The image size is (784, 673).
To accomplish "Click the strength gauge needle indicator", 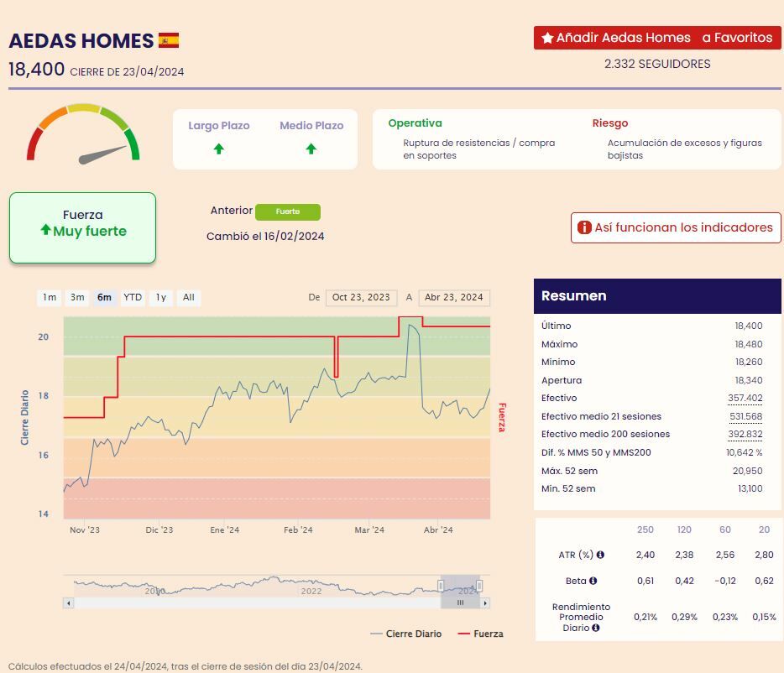I will (102, 154).
